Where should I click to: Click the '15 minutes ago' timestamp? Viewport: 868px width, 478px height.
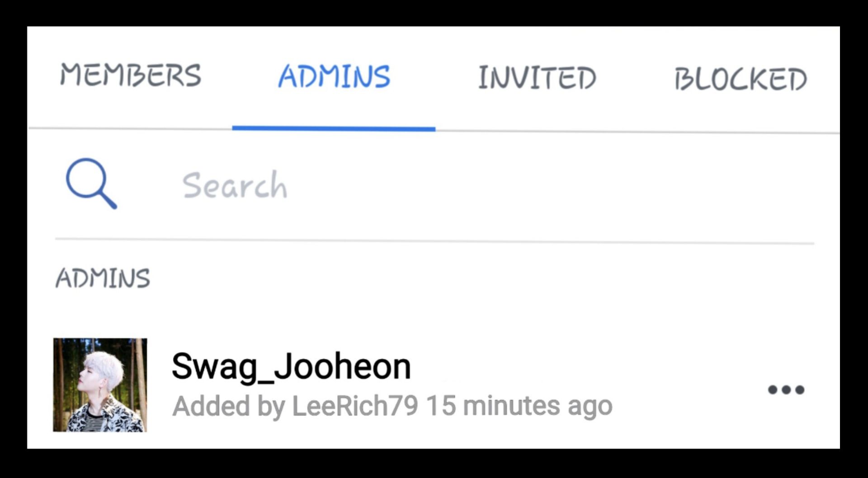[519, 406]
